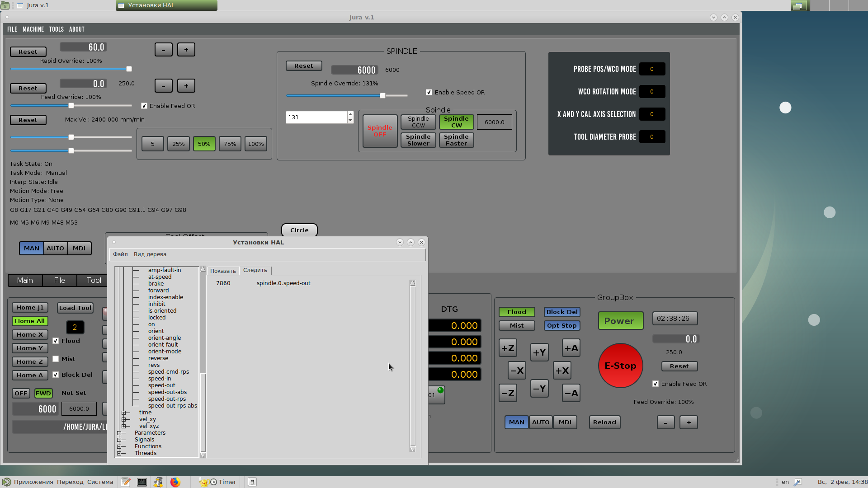Enable Speed OR checkbox in Spindle panel

coord(429,92)
